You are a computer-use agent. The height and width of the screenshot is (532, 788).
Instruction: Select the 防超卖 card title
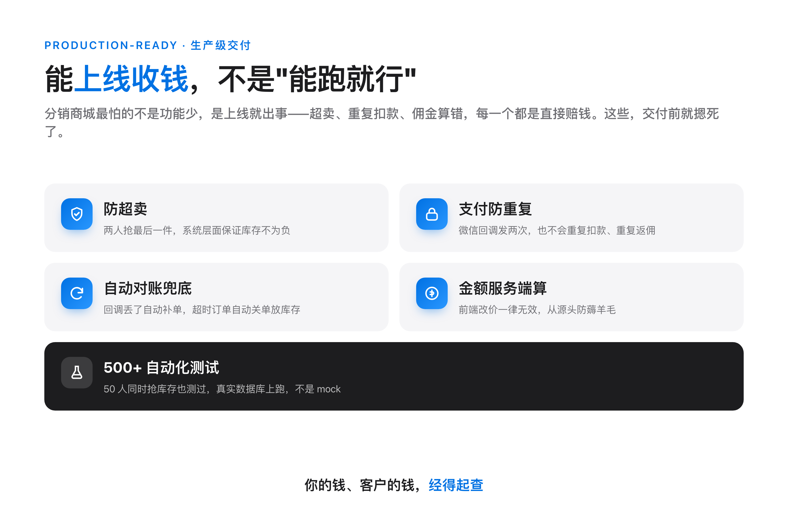coord(125,209)
